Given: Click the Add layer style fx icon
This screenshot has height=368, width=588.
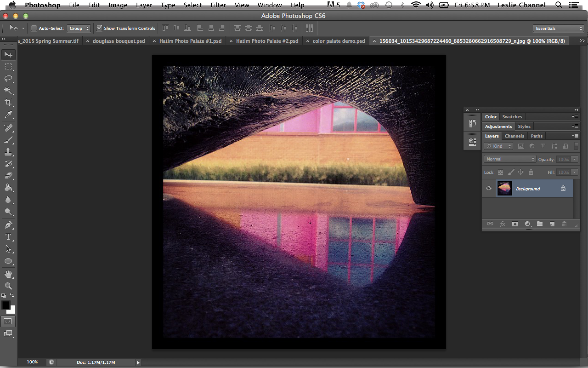Looking at the screenshot, I should coord(503,224).
